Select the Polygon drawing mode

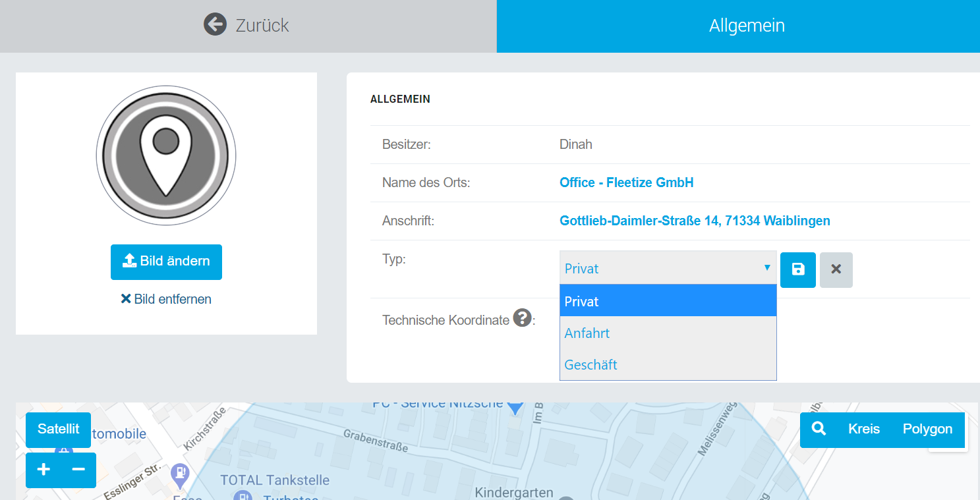[x=927, y=430]
